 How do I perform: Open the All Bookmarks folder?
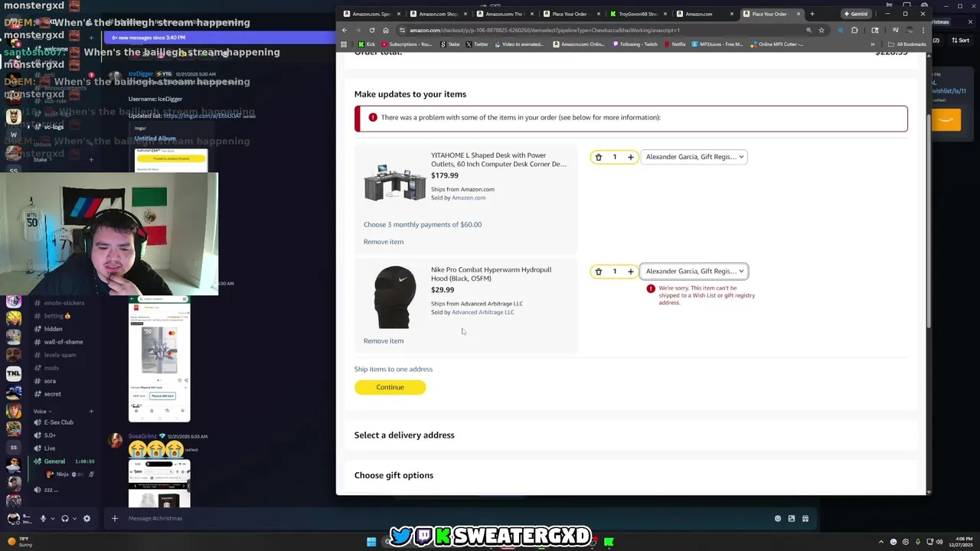tap(907, 44)
